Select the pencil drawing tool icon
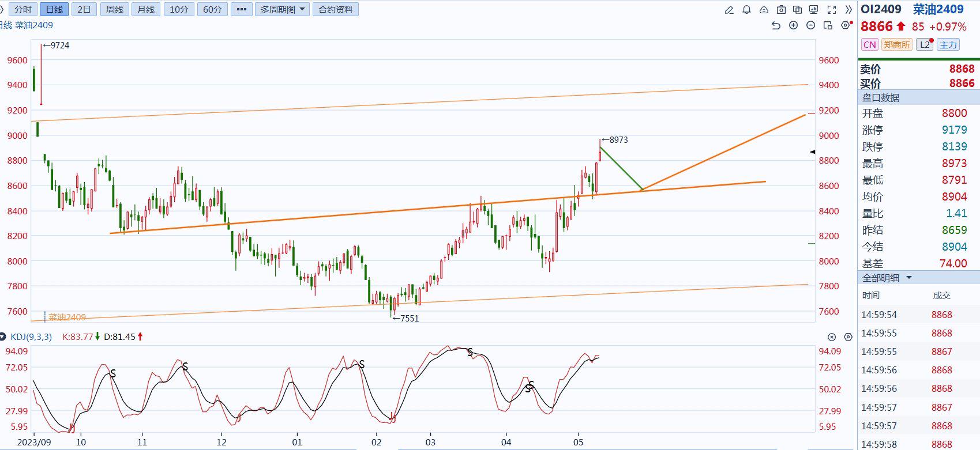Screen dimensions: 980x450 click(729, 10)
